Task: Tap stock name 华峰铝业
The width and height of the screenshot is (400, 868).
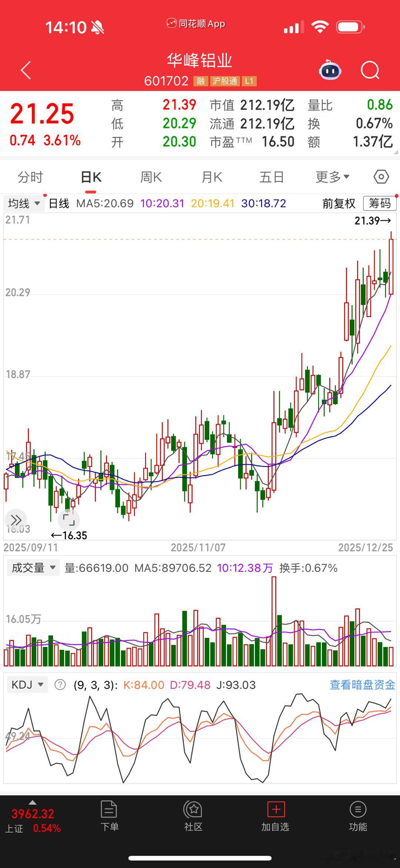Action: pyautogui.click(x=200, y=60)
